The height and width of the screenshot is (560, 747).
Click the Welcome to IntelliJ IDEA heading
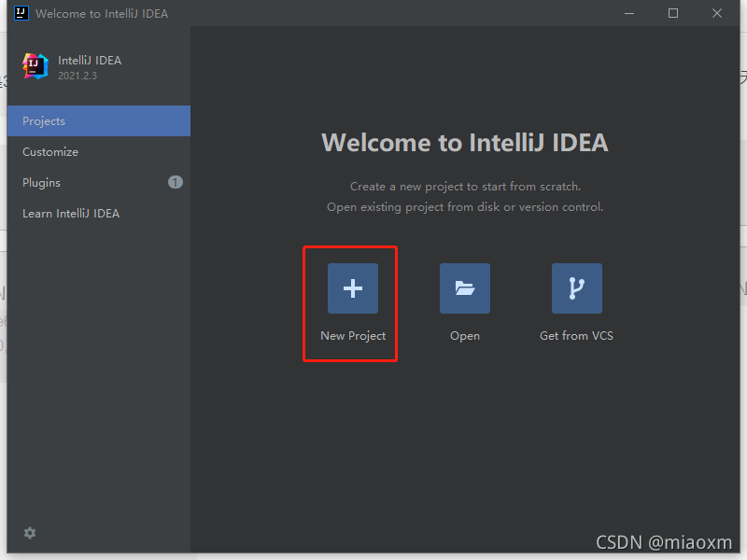(x=464, y=143)
